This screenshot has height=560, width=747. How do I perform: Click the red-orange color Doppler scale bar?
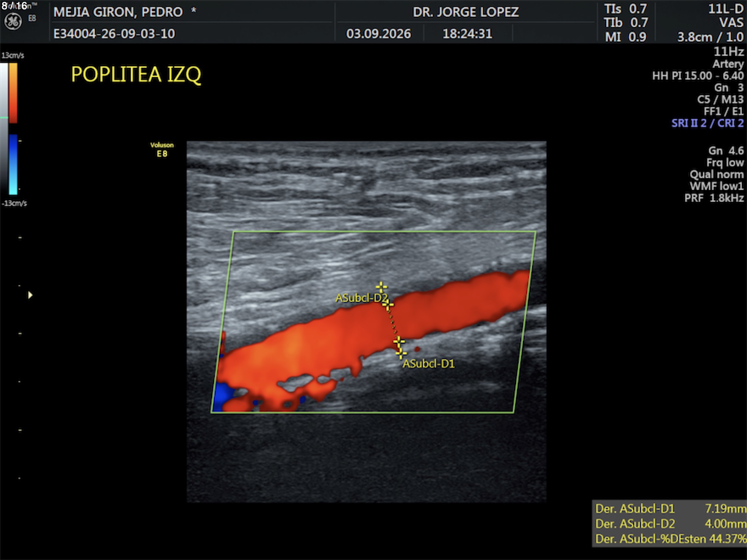pos(13,93)
